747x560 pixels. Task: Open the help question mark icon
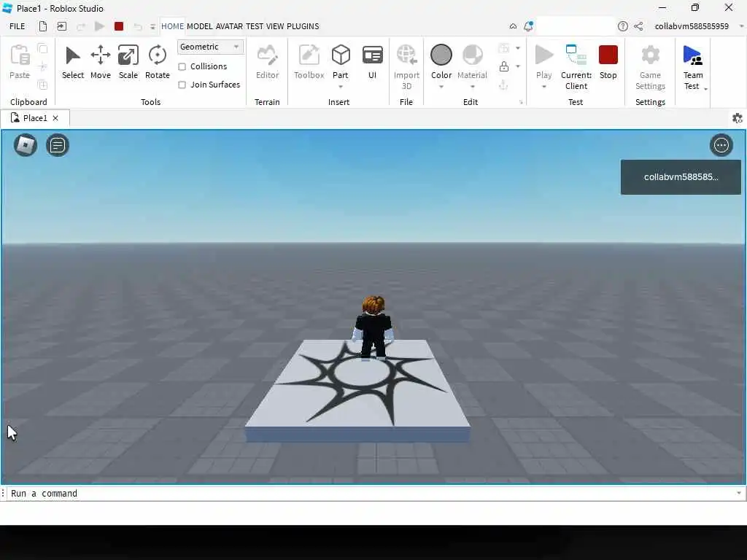622,26
